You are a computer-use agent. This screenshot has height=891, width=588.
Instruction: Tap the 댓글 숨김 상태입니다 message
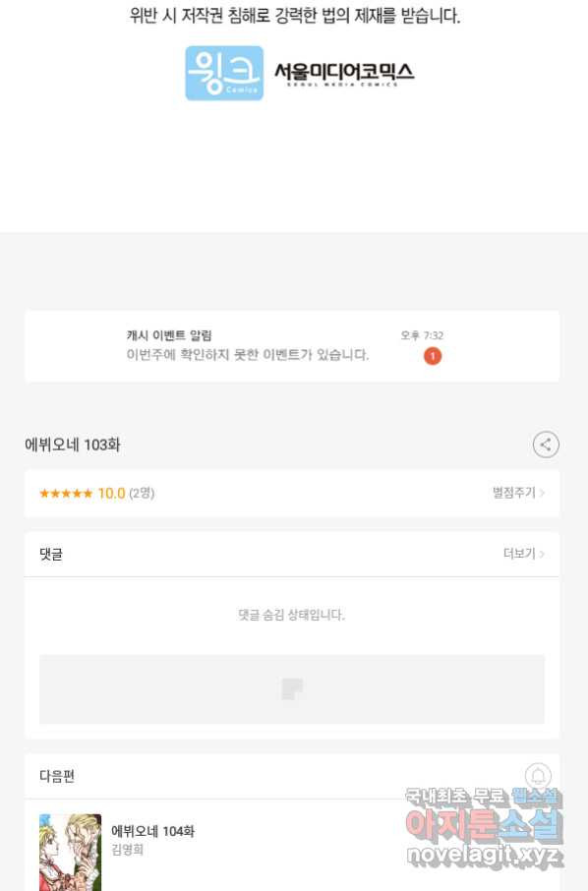tap(291, 615)
